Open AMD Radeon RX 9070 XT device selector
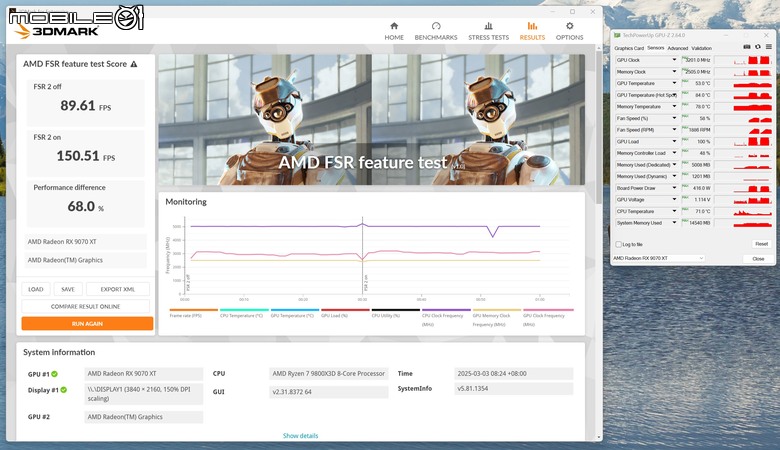Image resolution: width=780 pixels, height=450 pixels. click(x=659, y=258)
